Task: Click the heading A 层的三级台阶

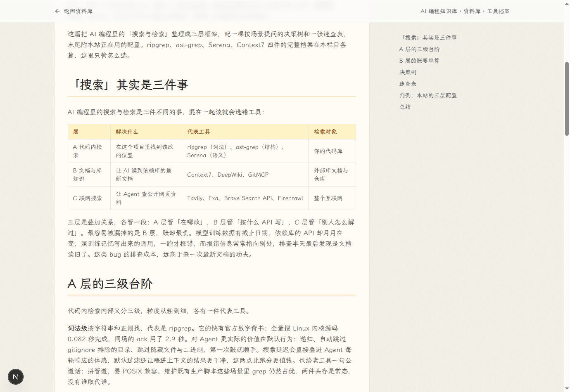Action: click(110, 284)
